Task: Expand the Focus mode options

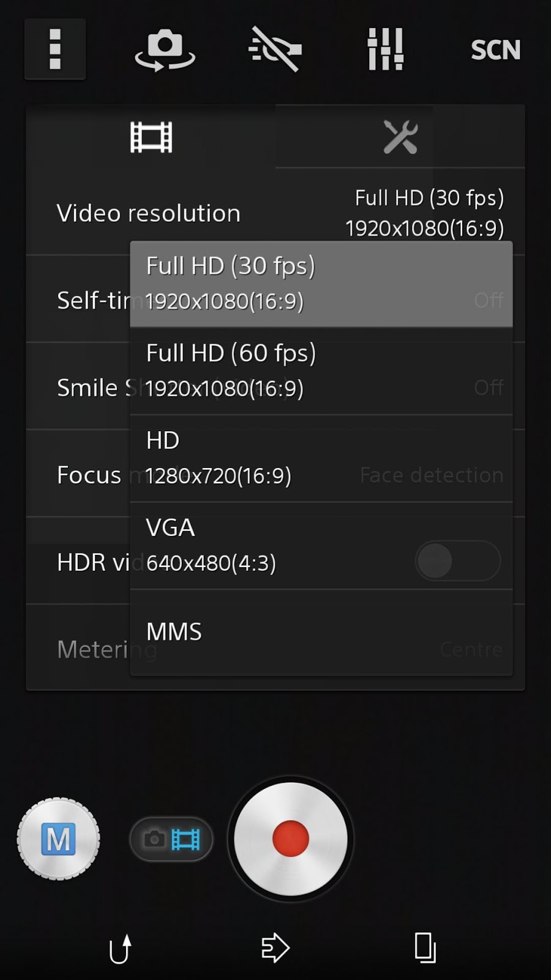Action: point(89,475)
